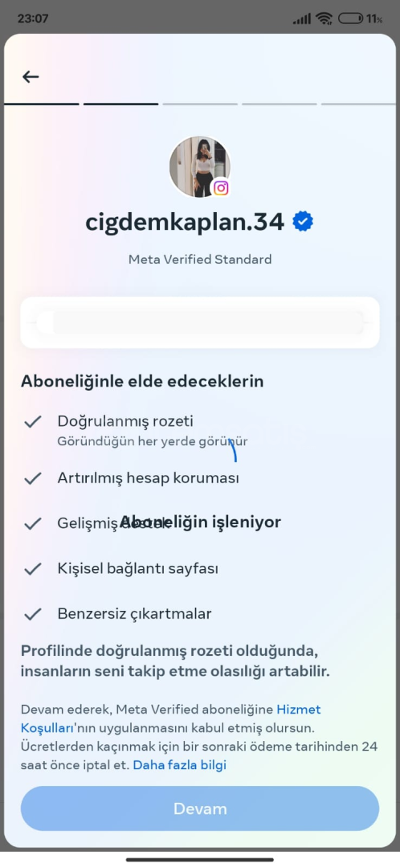The image size is (400, 868).
Task: Click the blue verified badge icon
Action: (303, 222)
